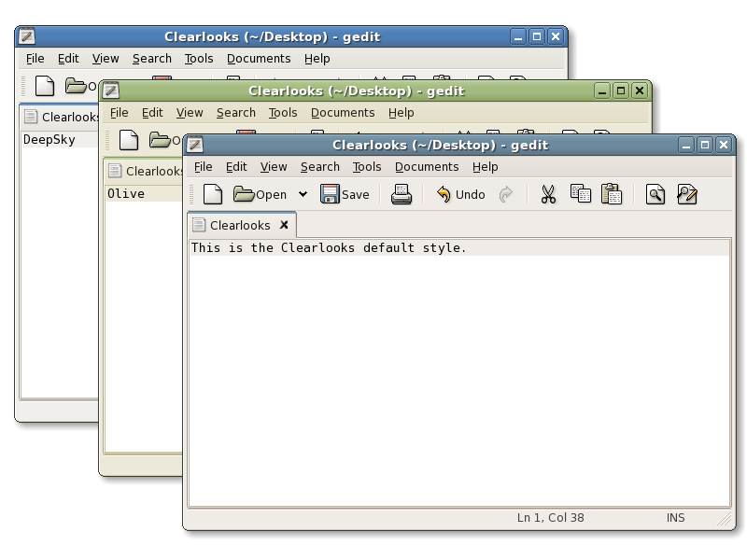Open Find and Replace pencil icon

pos(687,194)
